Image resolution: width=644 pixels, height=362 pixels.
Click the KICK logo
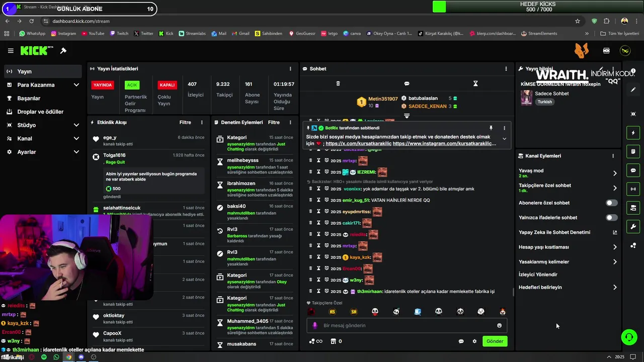37,51
